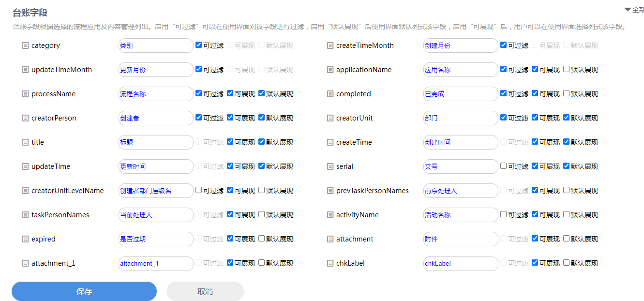Viewport: 644px width, 301px height.
Task: Uncheck 可展现 for processName field
Action: 230,93
